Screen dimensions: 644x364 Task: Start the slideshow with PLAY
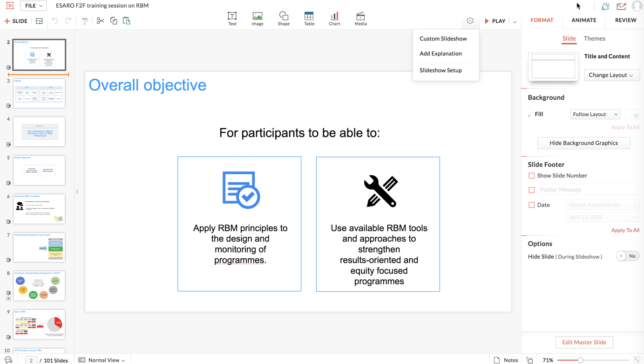495,21
